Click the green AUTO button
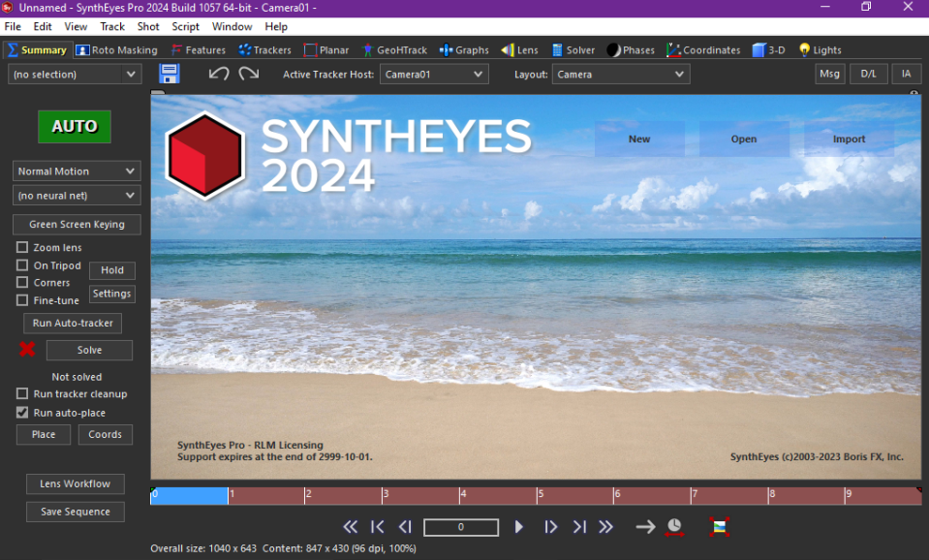The height and width of the screenshot is (560, 929). pyautogui.click(x=74, y=126)
